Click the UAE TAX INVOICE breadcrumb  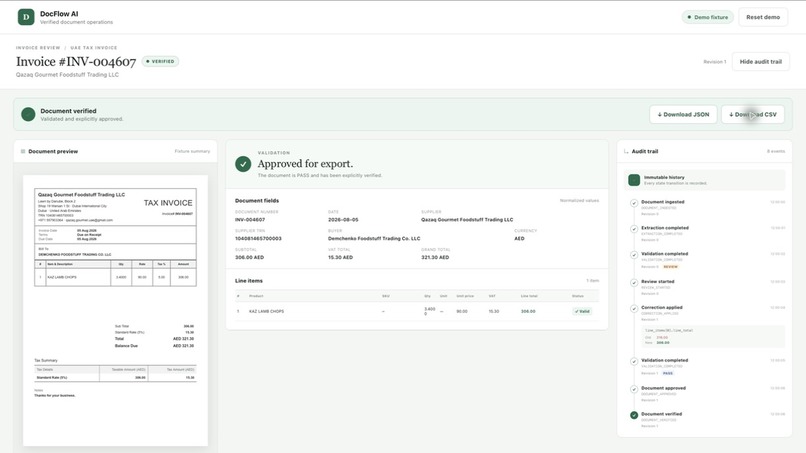(x=94, y=48)
